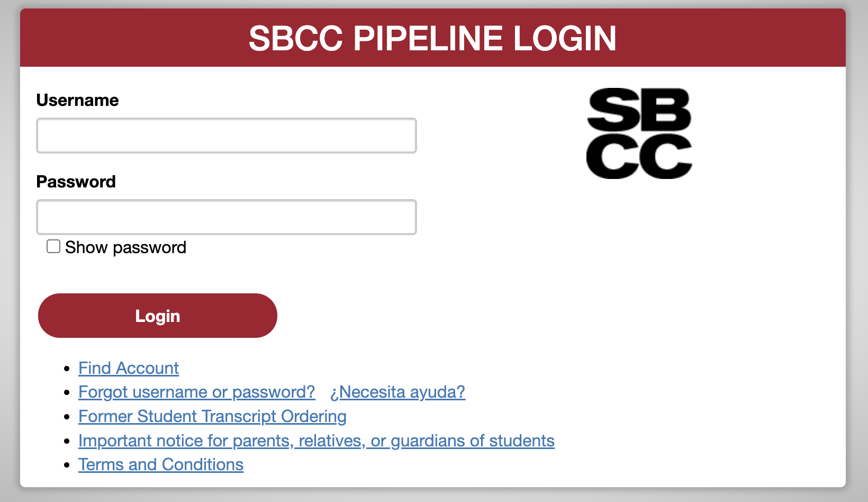
Task: Click the Show password label text
Action: tap(125, 247)
